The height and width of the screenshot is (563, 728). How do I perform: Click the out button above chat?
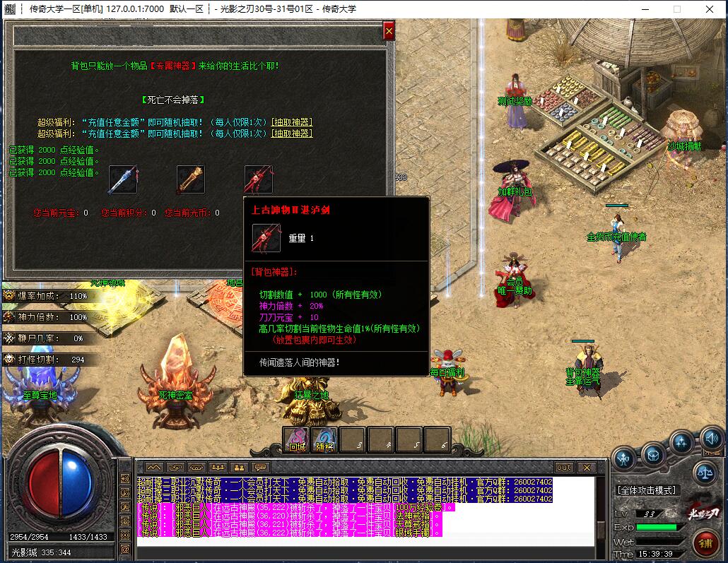click(563, 468)
